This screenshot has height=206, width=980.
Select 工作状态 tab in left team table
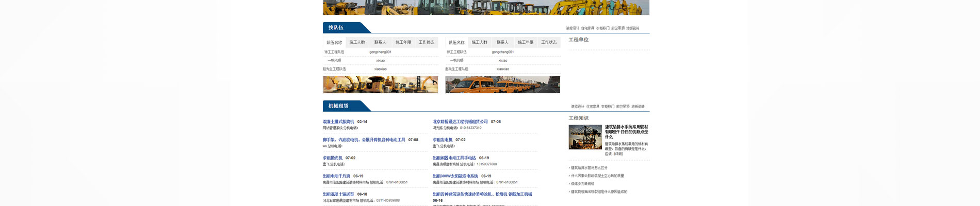coord(427,43)
